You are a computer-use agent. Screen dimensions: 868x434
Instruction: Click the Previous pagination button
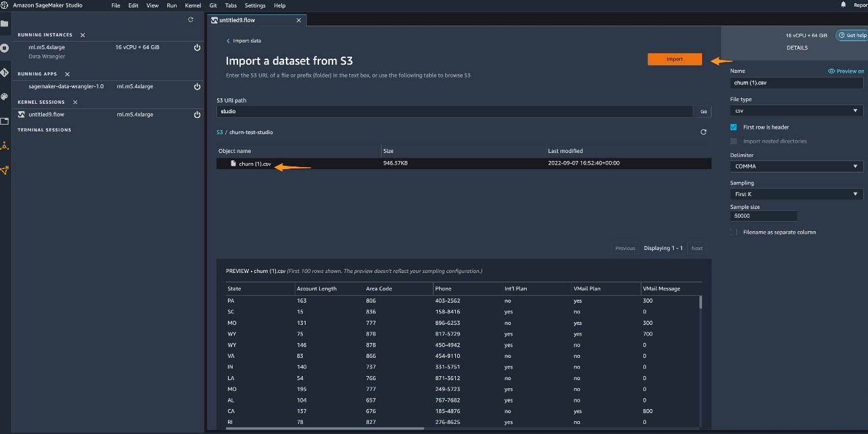(x=625, y=248)
